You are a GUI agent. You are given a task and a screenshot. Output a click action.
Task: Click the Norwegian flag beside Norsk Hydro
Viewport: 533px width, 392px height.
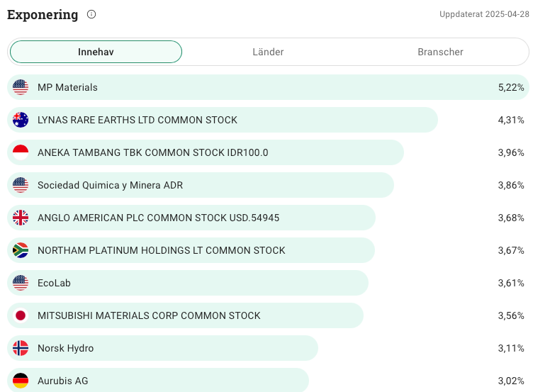(21, 349)
